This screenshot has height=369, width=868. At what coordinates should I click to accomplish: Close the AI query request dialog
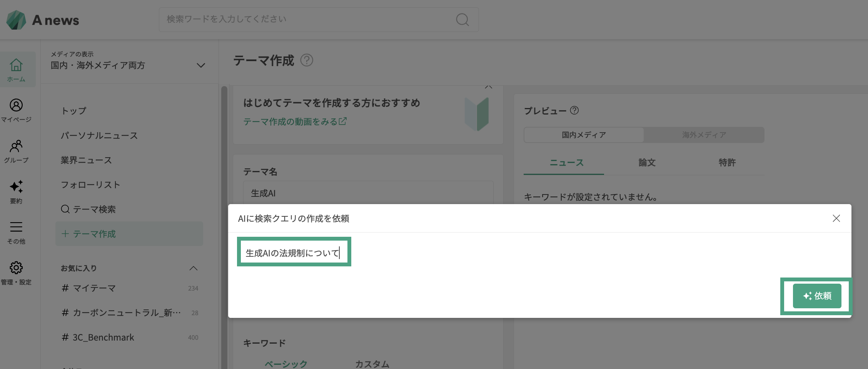tap(836, 218)
